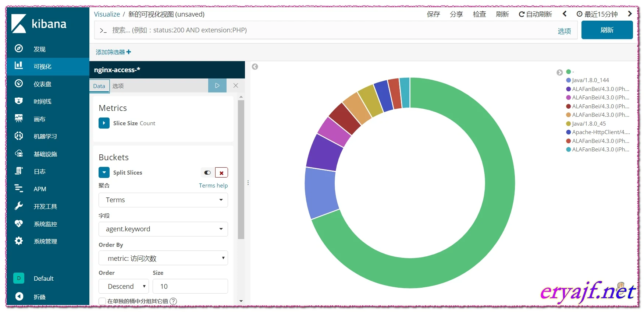The image size is (644, 312).
Task: Click the Size input field
Action: [190, 286]
